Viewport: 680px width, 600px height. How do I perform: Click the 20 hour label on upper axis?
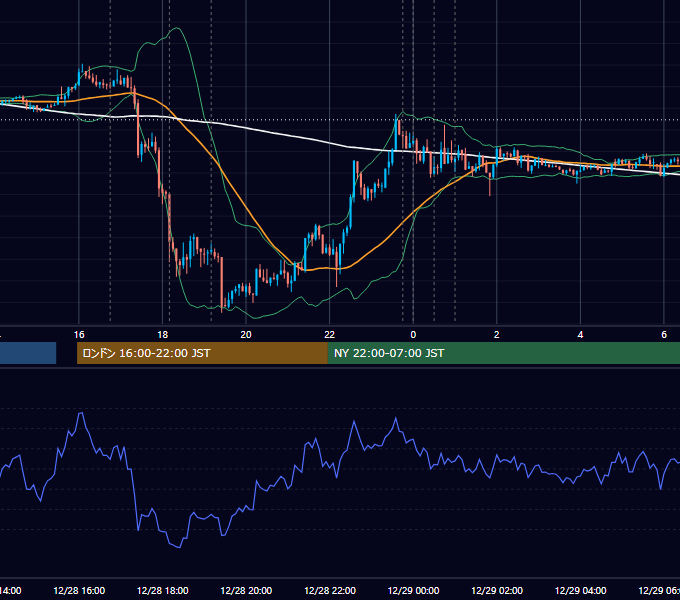click(246, 335)
